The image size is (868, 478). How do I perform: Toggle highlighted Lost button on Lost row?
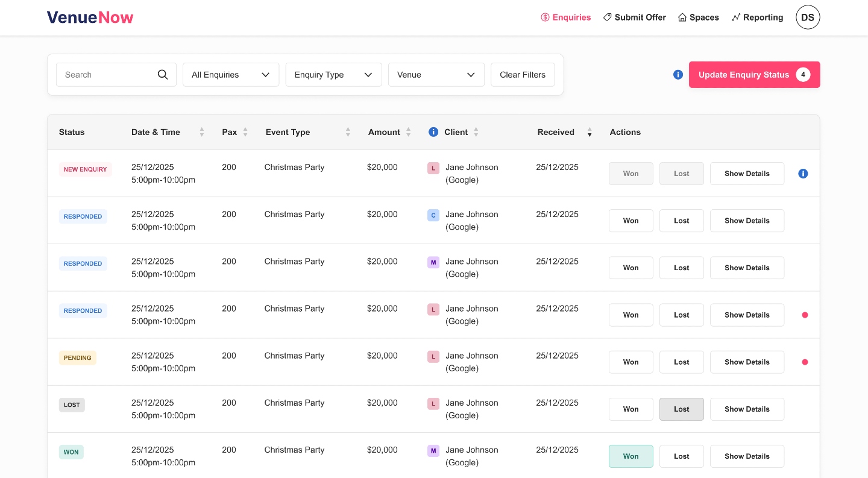[x=682, y=409]
